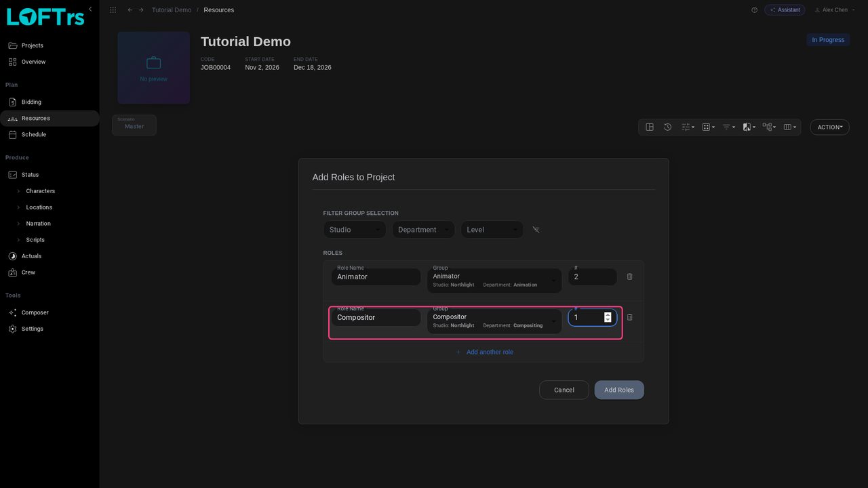Screen dimensions: 868x488
Task: Open the filter lines toolbar dropdown
Action: pos(729,127)
